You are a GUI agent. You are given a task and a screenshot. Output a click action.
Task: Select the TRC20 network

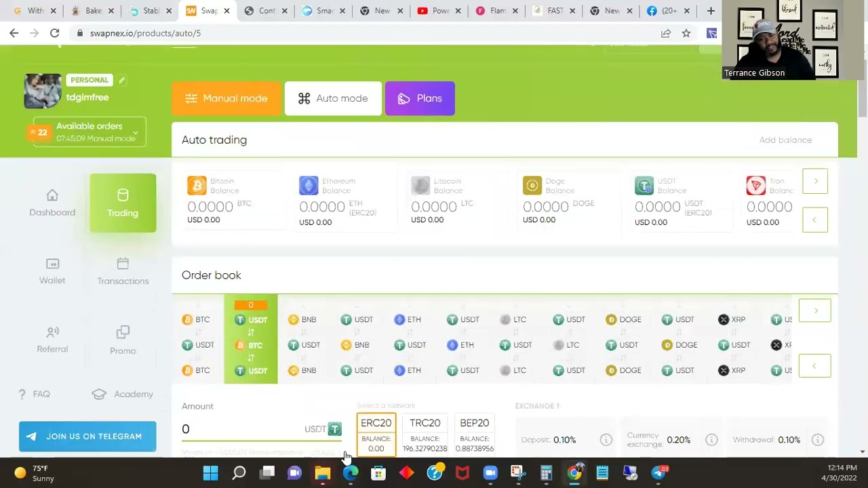point(425,434)
